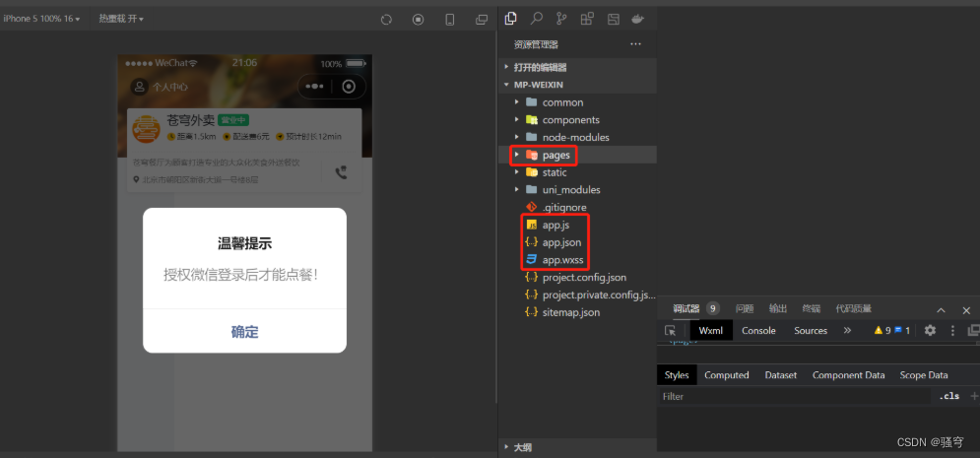Screen dimensions: 980x458
Task: Click the warning count triangle icon
Action: coord(879,331)
